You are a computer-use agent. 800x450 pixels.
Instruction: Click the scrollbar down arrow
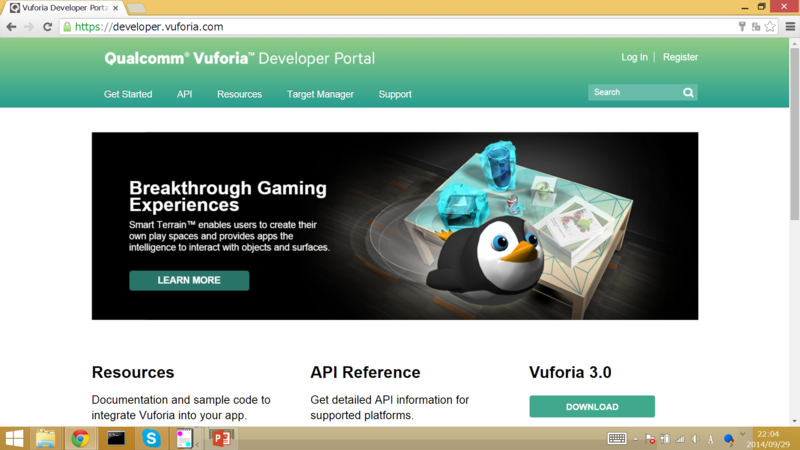[794, 421]
